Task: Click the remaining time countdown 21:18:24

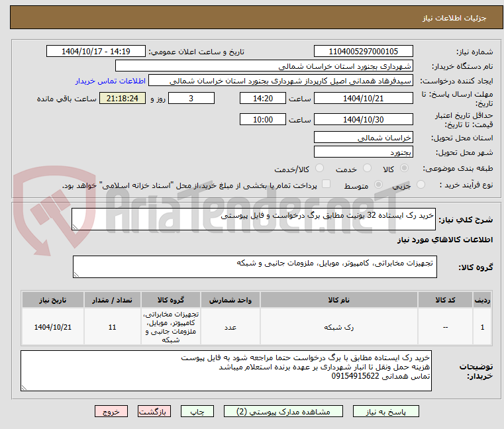Action: click(x=123, y=99)
